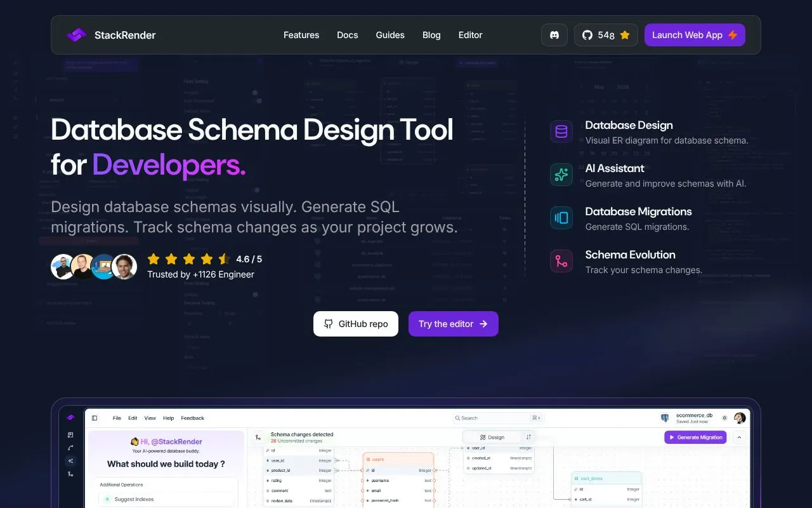The image size is (812, 508).
Task: Open the File menu in the editor preview
Action: point(117,418)
